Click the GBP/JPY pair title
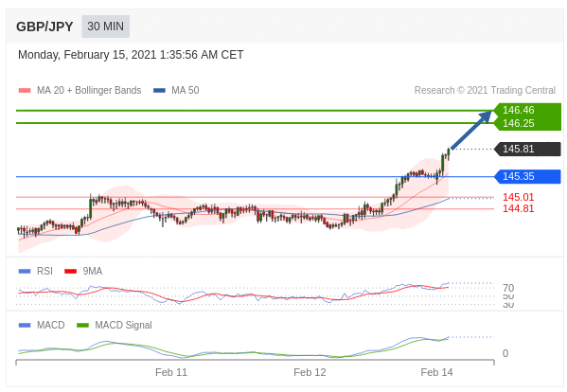This screenshot has height=392, width=567. (x=44, y=27)
